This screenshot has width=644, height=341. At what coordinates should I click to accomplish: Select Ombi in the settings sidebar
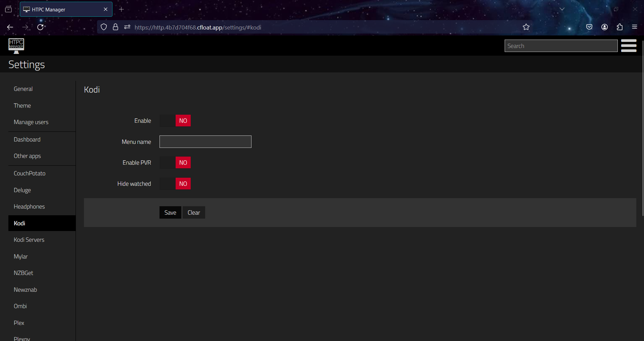(x=42, y=306)
